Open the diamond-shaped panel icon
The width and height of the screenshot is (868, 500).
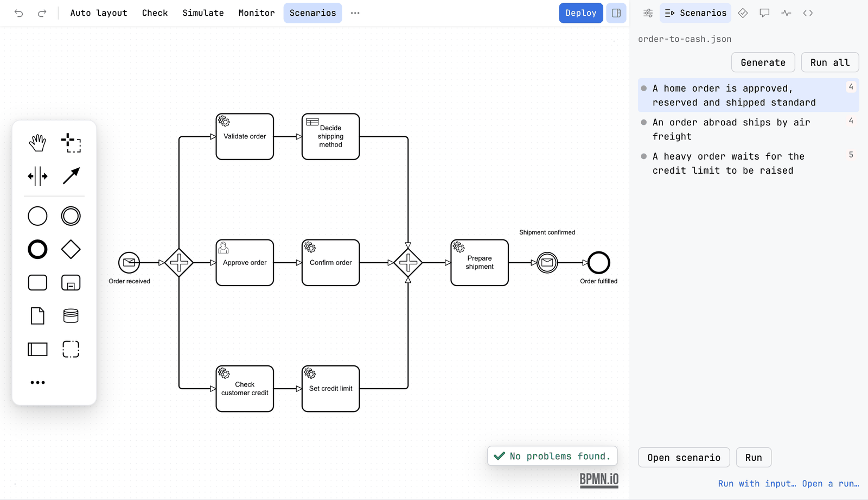tap(743, 13)
